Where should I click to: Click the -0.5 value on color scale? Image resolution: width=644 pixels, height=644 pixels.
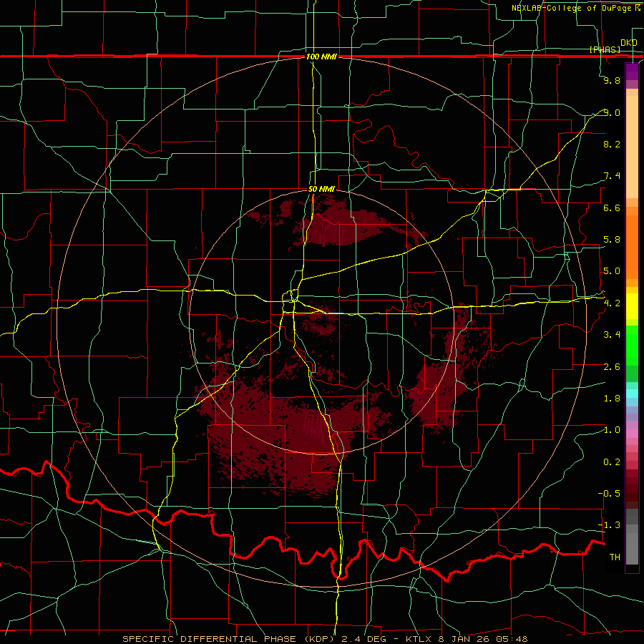(609, 494)
